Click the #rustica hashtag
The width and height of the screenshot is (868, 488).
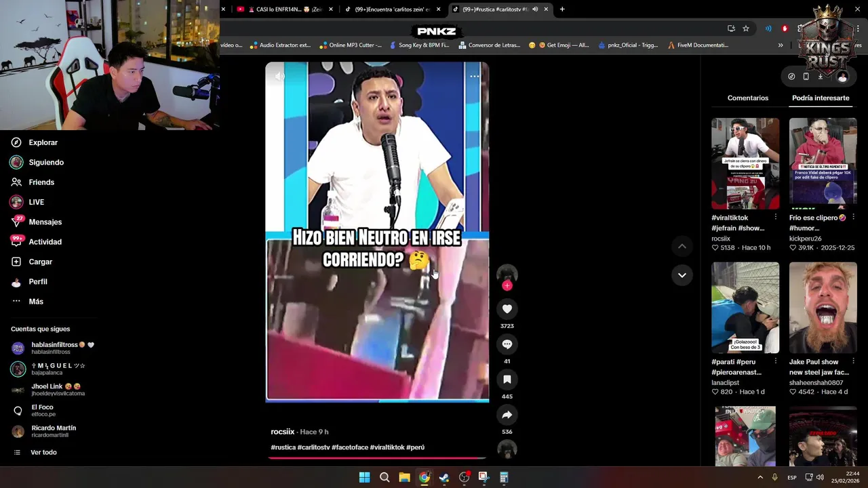point(283,447)
